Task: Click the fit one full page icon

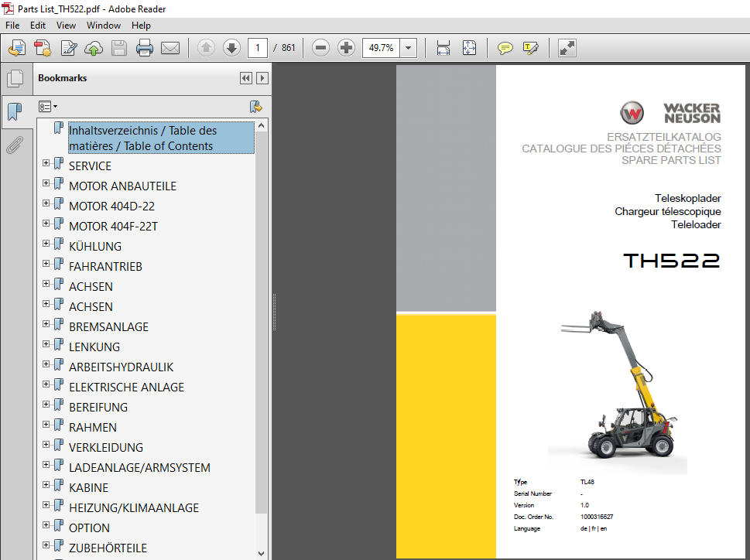Action: [469, 48]
